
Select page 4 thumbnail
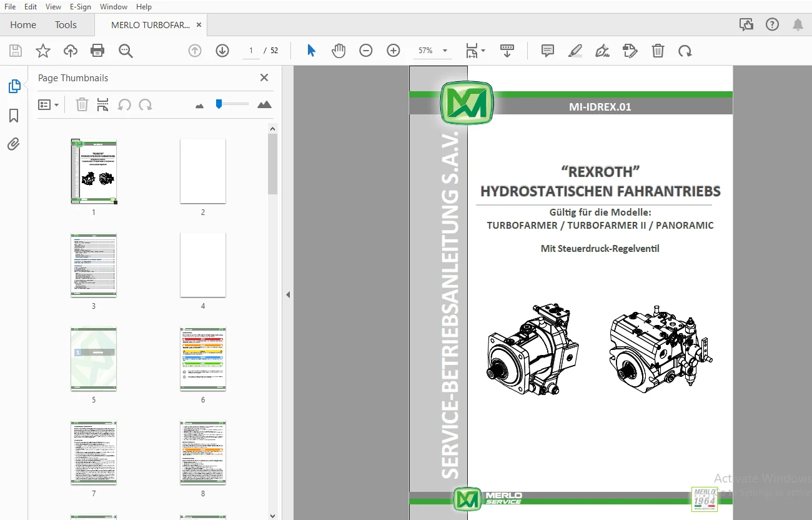(203, 265)
